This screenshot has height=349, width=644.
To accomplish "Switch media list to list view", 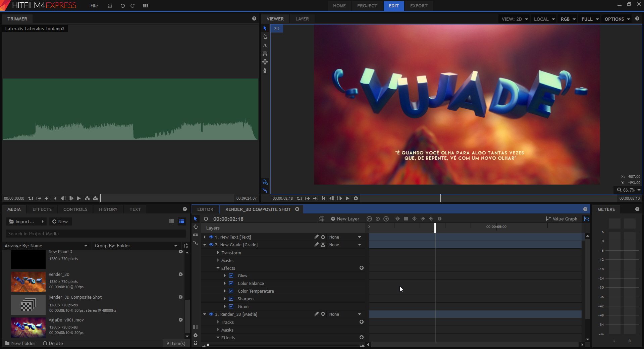I will 172,221.
